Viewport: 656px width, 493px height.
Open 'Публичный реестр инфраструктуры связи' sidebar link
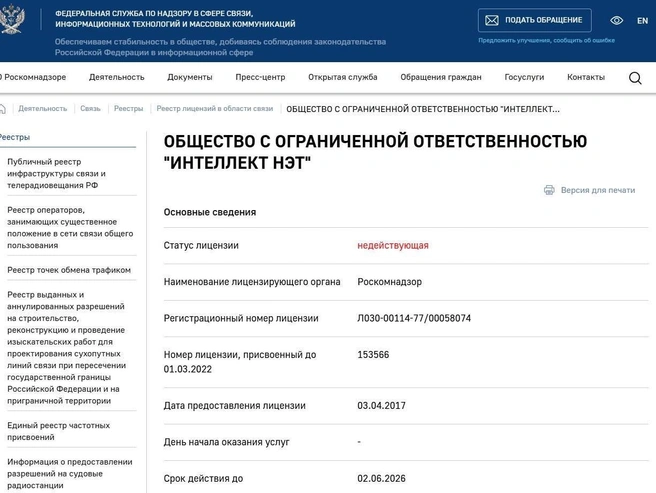coord(56,173)
